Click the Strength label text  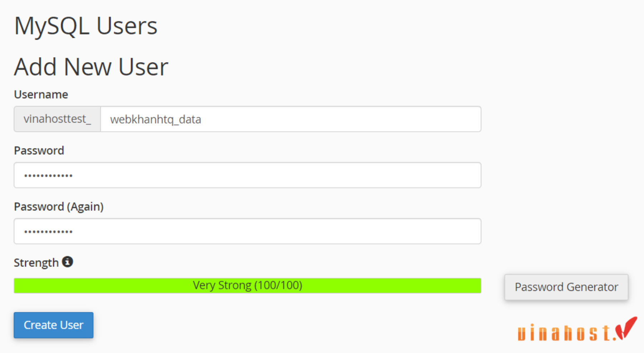click(36, 263)
